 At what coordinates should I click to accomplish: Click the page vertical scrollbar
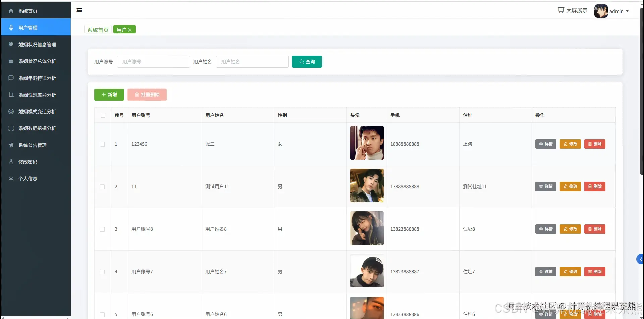642,91
